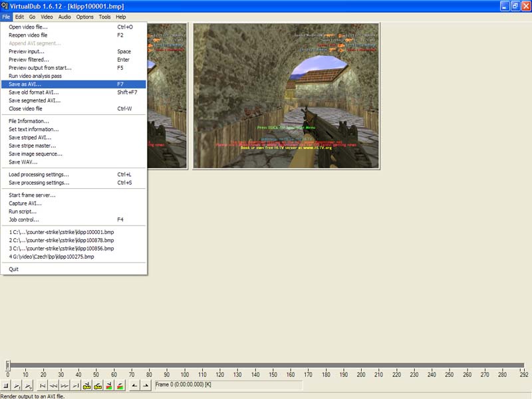Choose Save striped AVI...
The width and height of the screenshot is (532, 399).
74,138
